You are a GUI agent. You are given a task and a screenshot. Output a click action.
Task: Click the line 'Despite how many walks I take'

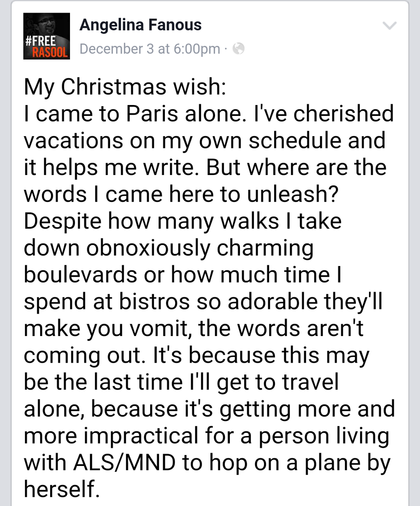tap(182, 221)
